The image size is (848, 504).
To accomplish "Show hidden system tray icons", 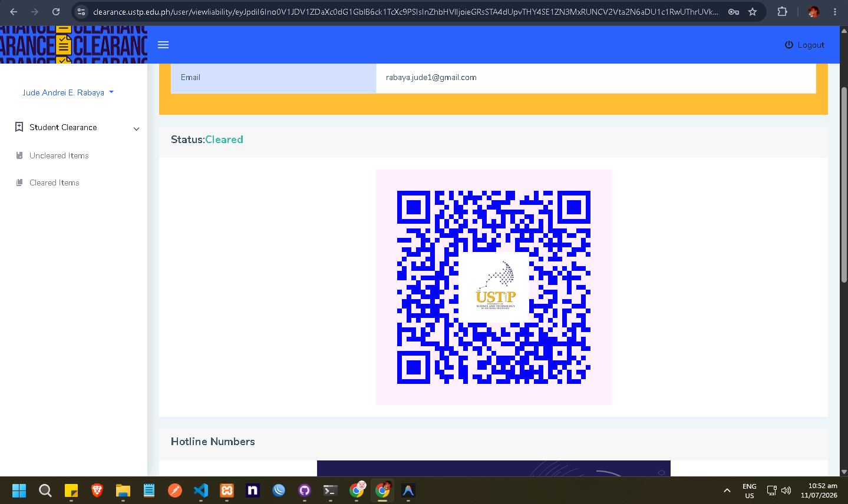I will (727, 490).
